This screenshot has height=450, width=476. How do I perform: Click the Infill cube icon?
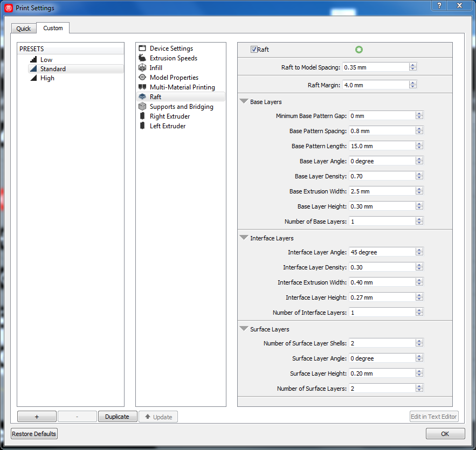coord(142,67)
